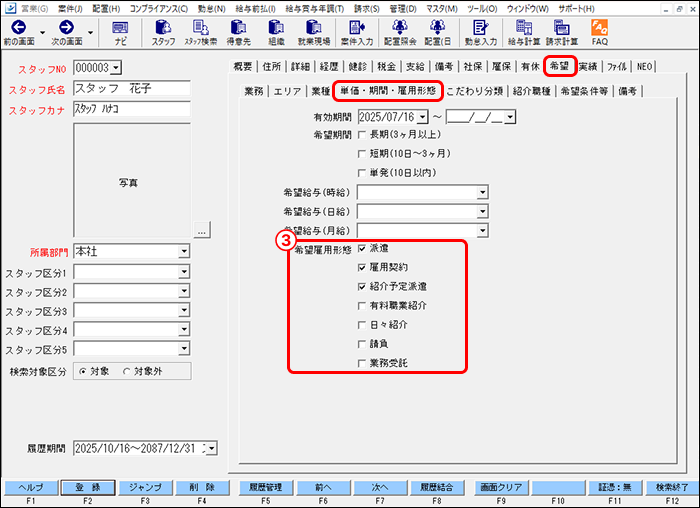Open the 案件(J) menu
Screen dimensions: 700x508
click(70, 8)
